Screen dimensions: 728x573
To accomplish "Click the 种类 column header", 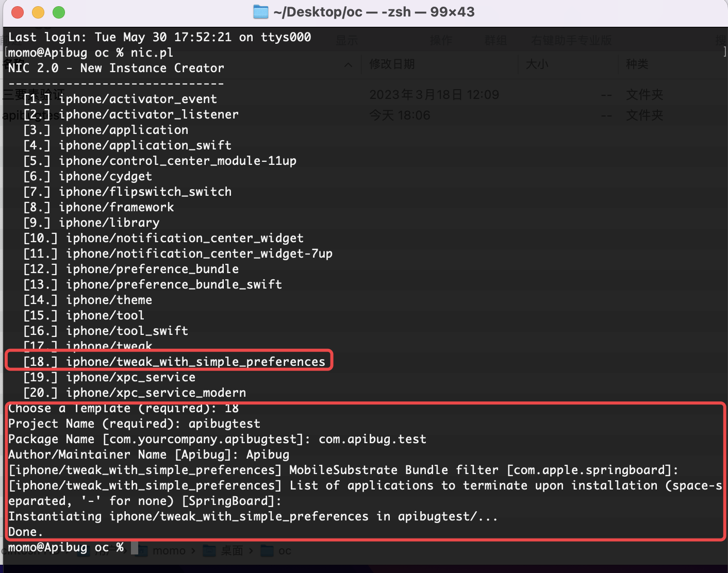I will point(637,64).
